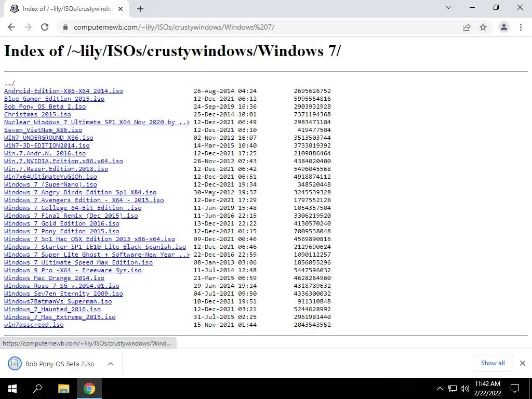Click Windows 9 Pro -X64 Freeware Sys.iso
Screen dimensions: 532x399
73,270
